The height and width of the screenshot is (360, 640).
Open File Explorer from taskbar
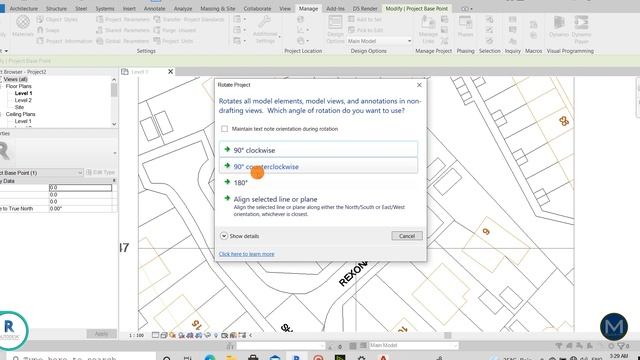pos(231,358)
